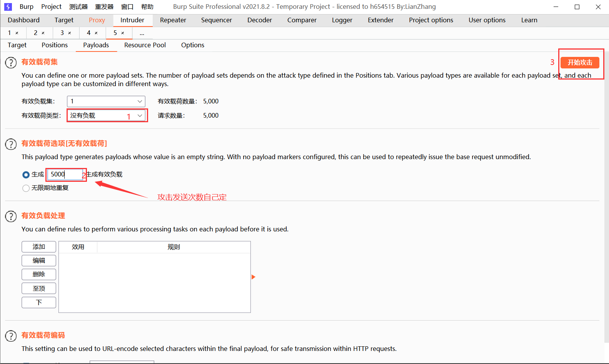This screenshot has width=609, height=364.
Task: Click the 开始攻击 start attack button
Action: (x=580, y=63)
